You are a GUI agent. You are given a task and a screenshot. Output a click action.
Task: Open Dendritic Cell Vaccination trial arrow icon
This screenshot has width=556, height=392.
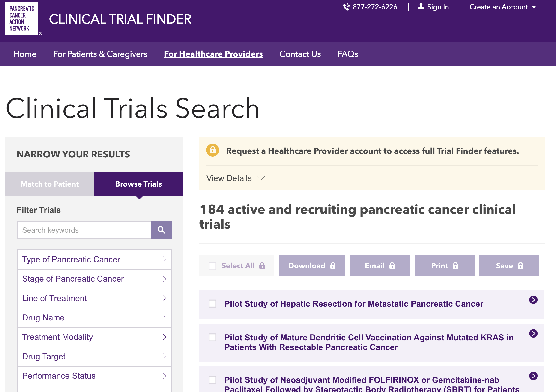coord(533,333)
